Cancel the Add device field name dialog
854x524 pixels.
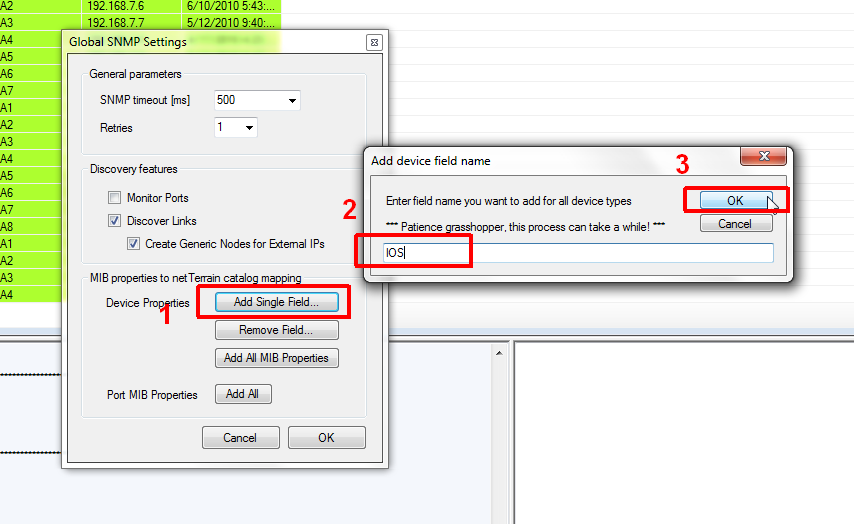coord(735,223)
